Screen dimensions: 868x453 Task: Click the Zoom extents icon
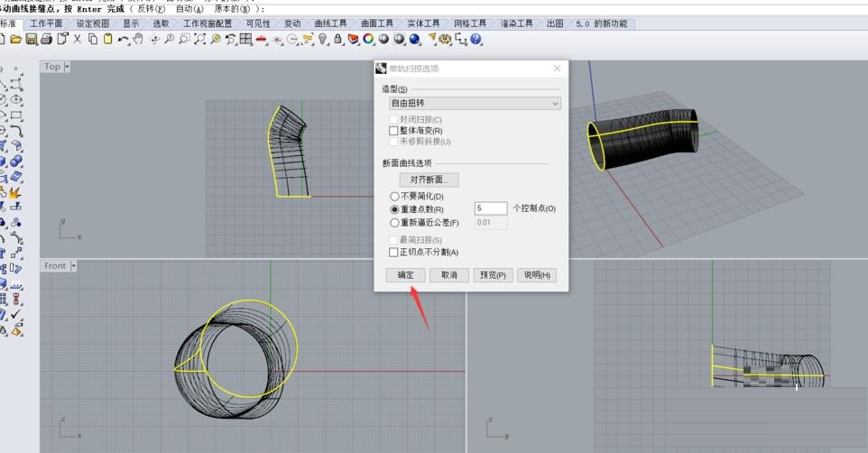[x=199, y=40]
